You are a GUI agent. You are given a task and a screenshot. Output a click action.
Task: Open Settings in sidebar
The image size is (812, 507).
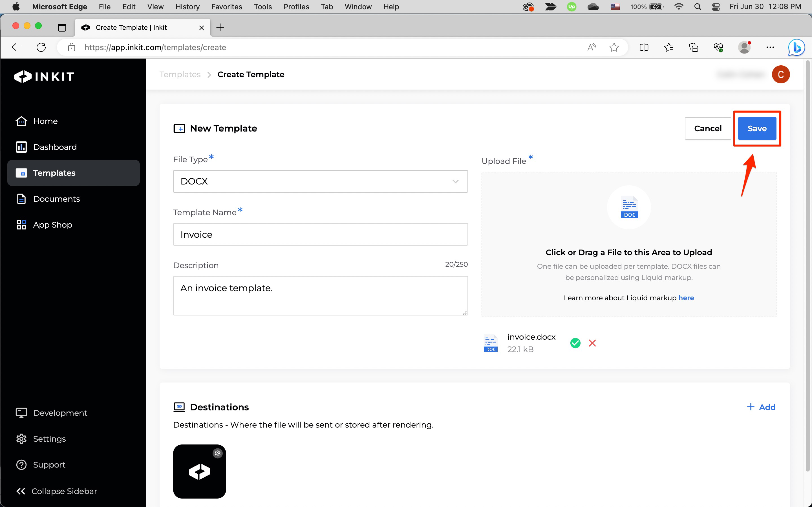[x=49, y=439]
